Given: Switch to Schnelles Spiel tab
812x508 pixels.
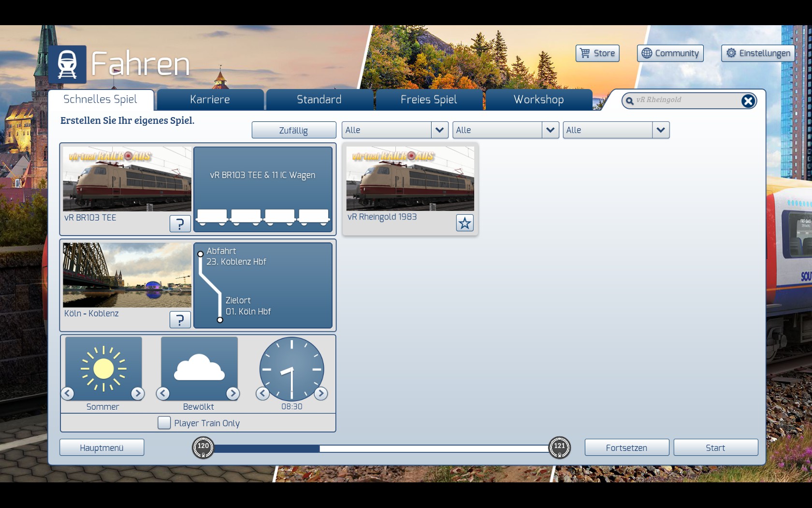Looking at the screenshot, I should click(101, 100).
